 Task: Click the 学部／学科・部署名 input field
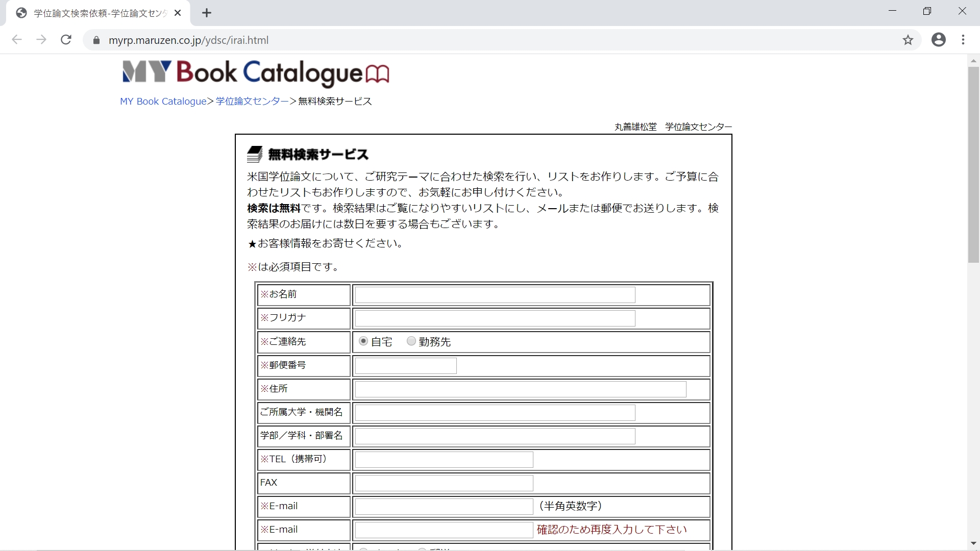(495, 436)
